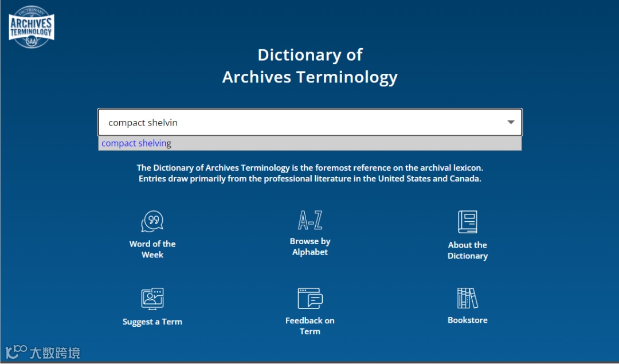The image size is (619, 364).
Task: Go to 'Browse by Alphabet' text link
Action: (x=310, y=246)
